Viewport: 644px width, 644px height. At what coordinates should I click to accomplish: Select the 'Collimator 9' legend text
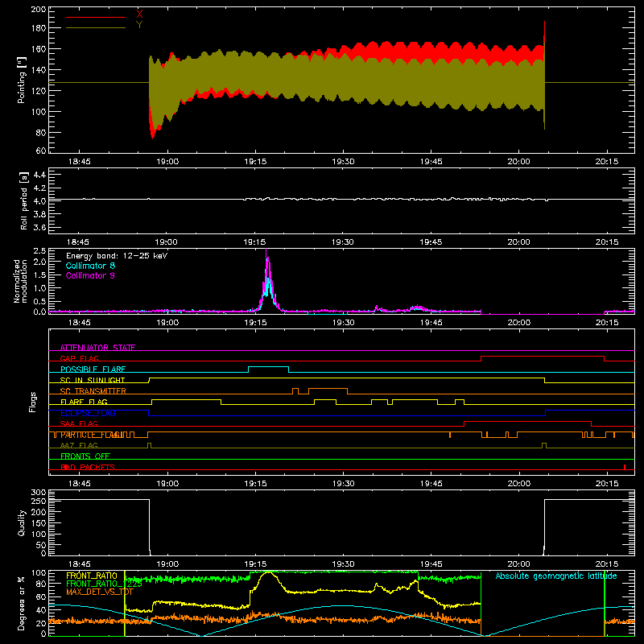pyautogui.click(x=90, y=275)
